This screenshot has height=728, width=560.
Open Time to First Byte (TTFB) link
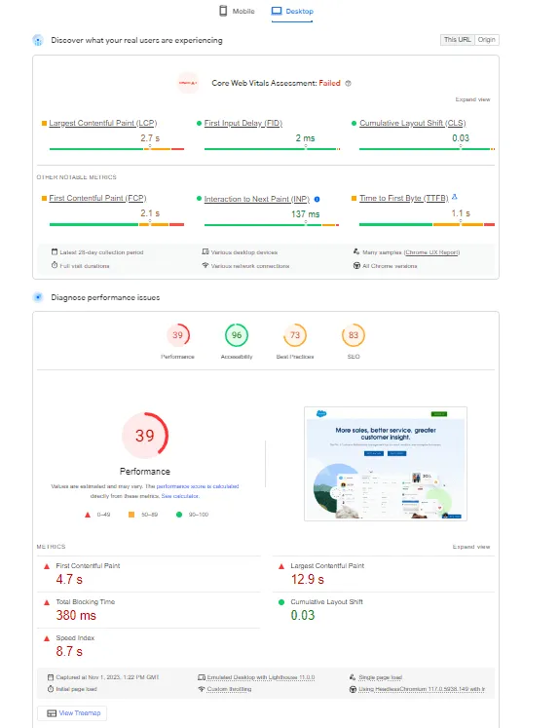point(403,198)
